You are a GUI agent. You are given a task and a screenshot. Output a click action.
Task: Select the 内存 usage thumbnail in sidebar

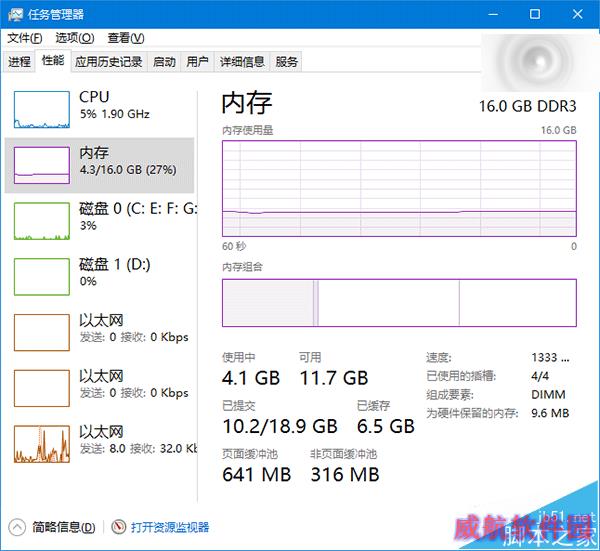click(x=42, y=165)
